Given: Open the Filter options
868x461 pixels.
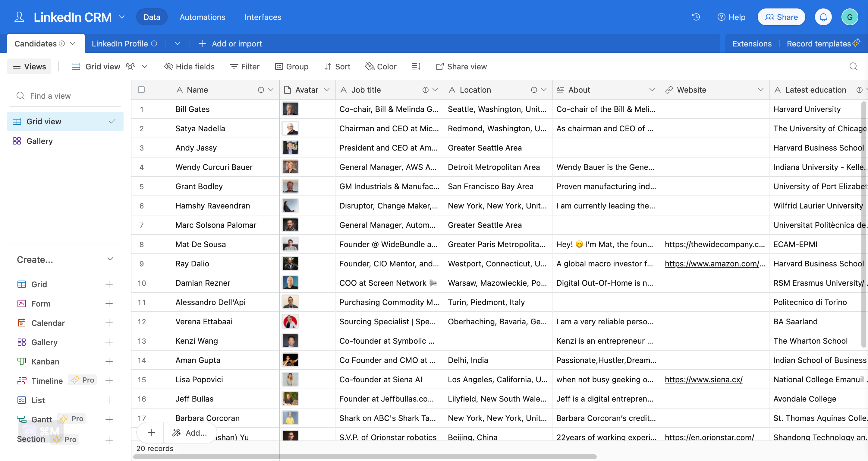Looking at the screenshot, I should pyautogui.click(x=245, y=66).
